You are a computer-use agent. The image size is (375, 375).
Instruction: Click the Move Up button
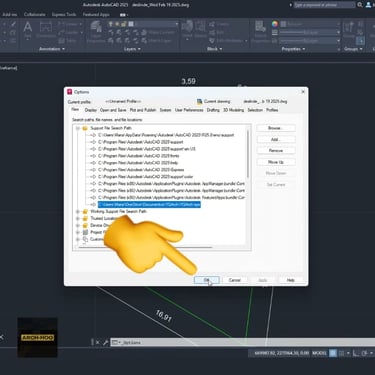(276, 162)
